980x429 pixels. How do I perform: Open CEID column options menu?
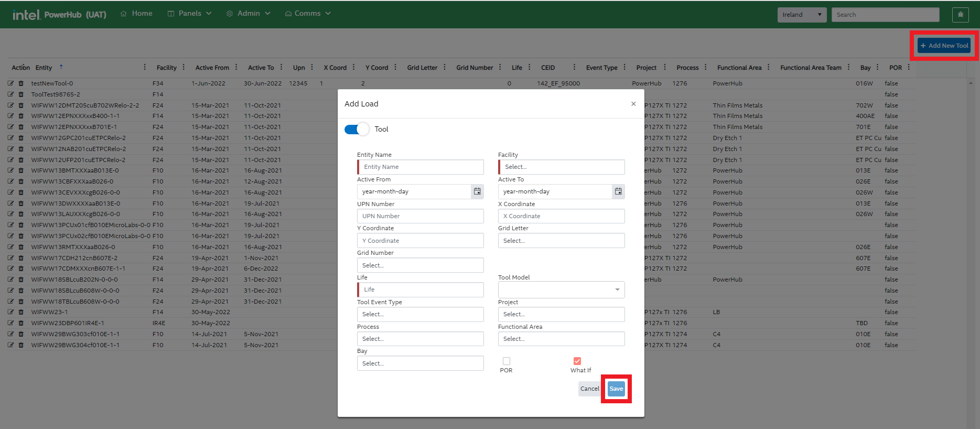(x=574, y=67)
